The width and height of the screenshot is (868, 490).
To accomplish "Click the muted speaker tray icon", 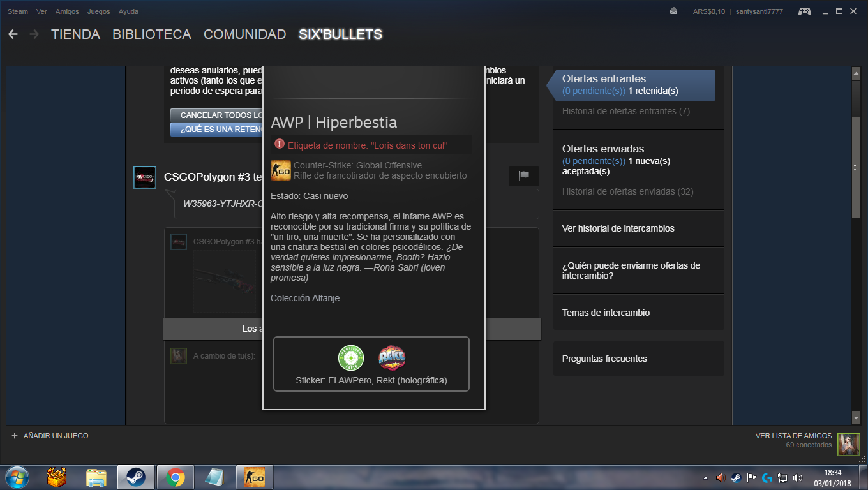I will [x=721, y=477].
